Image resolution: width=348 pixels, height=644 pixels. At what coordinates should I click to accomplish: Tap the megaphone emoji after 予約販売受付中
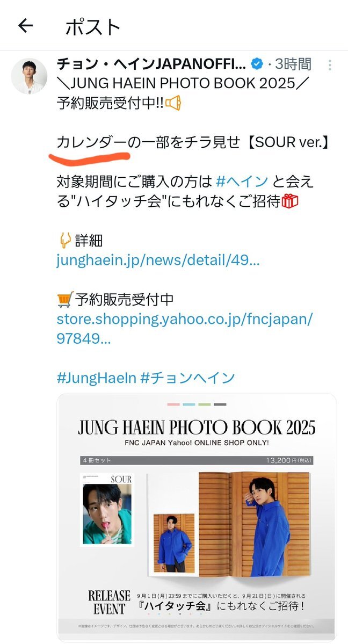(173, 104)
